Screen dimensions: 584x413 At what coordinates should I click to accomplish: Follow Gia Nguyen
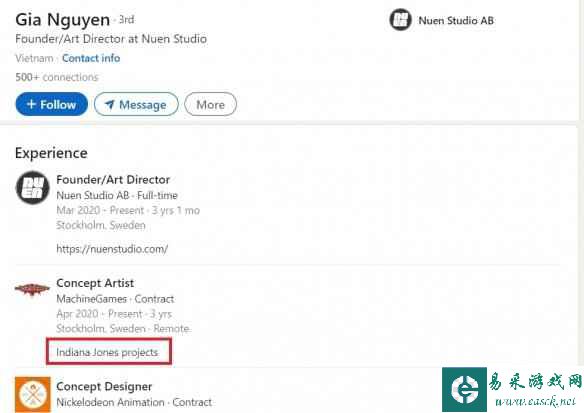pos(52,104)
